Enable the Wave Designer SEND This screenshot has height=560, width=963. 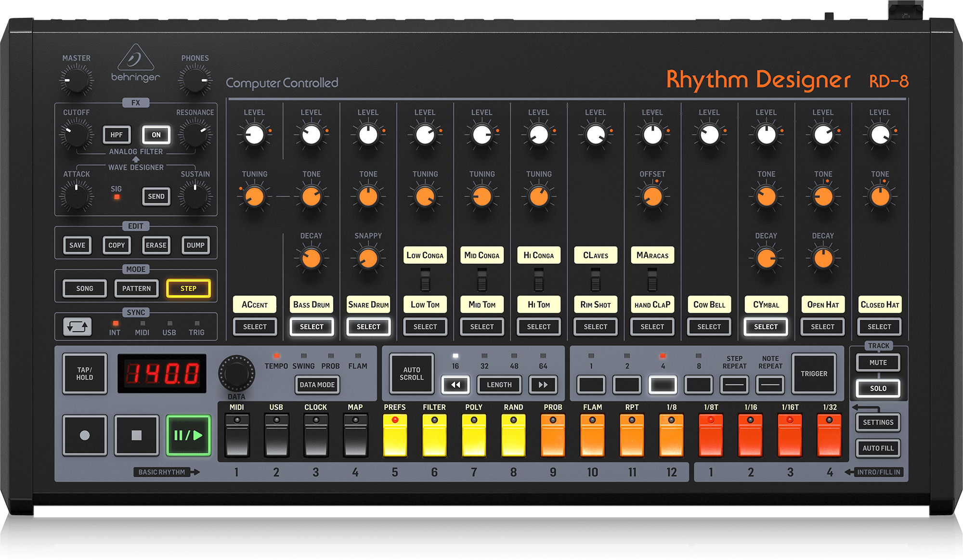pyautogui.click(x=156, y=196)
